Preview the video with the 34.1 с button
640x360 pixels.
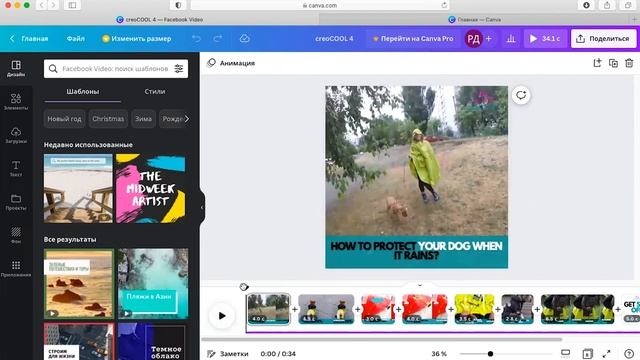tap(545, 39)
